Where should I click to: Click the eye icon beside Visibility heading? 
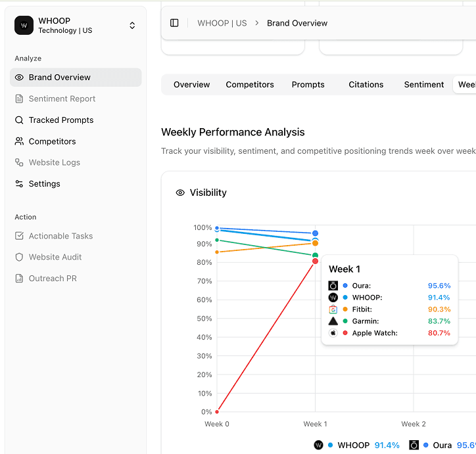tap(180, 193)
